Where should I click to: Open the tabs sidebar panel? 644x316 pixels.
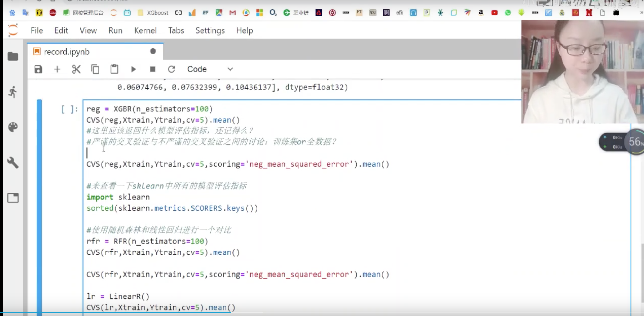pos(13,198)
